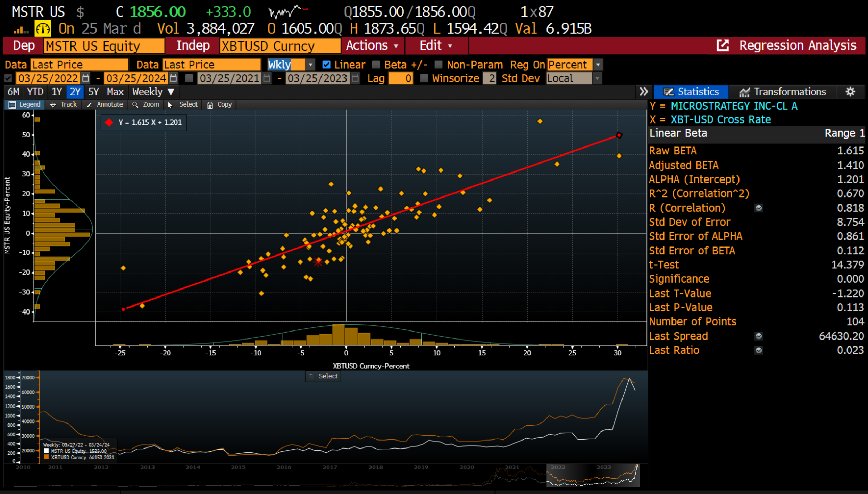The height and width of the screenshot is (494, 868).
Task: Switch to the Transformations tab
Action: point(790,91)
